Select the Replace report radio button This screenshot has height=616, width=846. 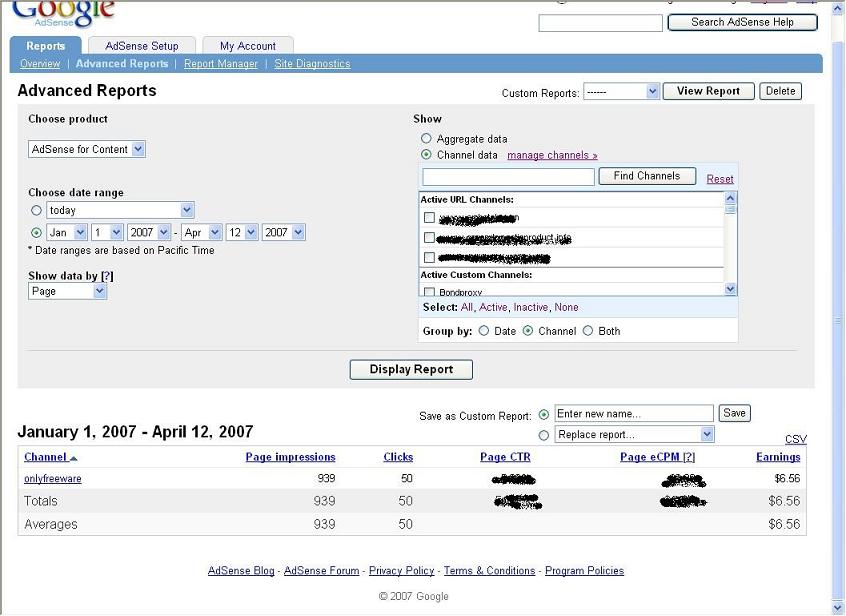(x=544, y=435)
